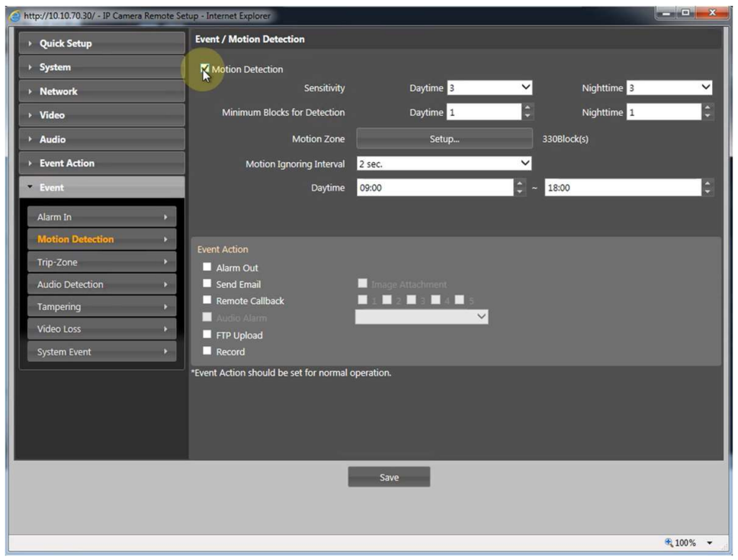The image size is (738, 560).
Task: Decrease Daytime start time 09:00 stepper
Action: point(520,192)
